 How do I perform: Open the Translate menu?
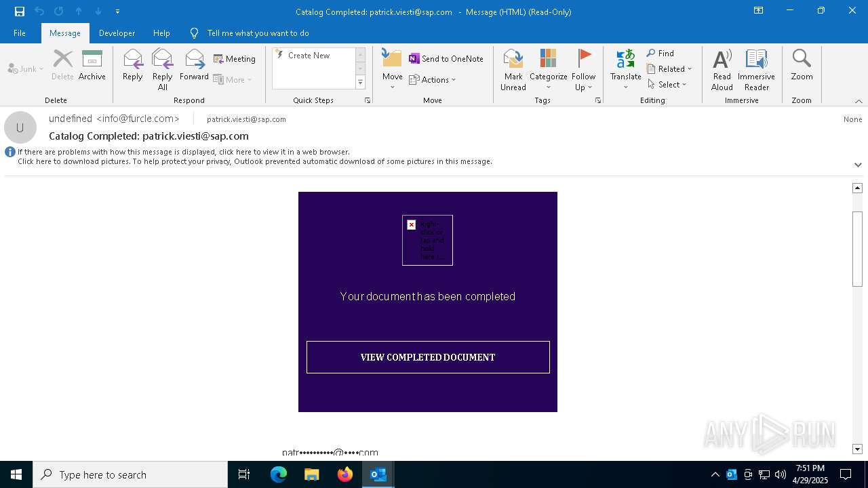point(625,70)
